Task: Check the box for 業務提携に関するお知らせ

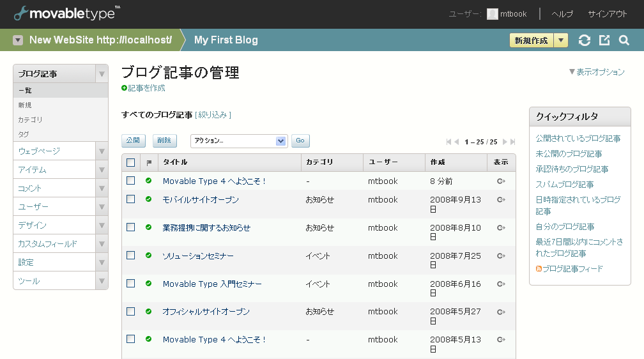Action: pos(130,227)
